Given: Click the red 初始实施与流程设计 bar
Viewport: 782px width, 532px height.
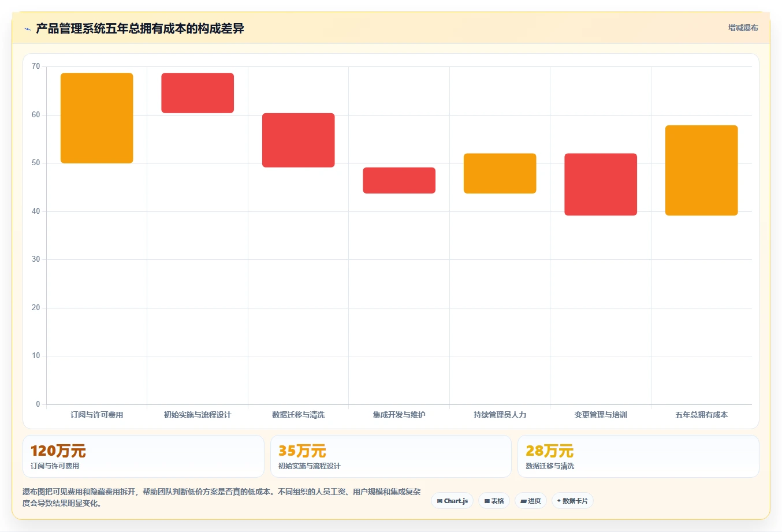Looking at the screenshot, I should (x=198, y=93).
